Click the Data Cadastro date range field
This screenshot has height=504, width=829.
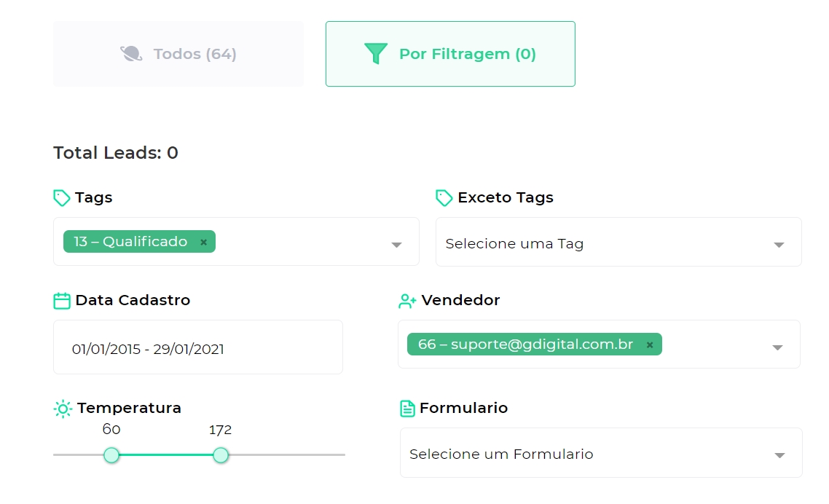197,347
